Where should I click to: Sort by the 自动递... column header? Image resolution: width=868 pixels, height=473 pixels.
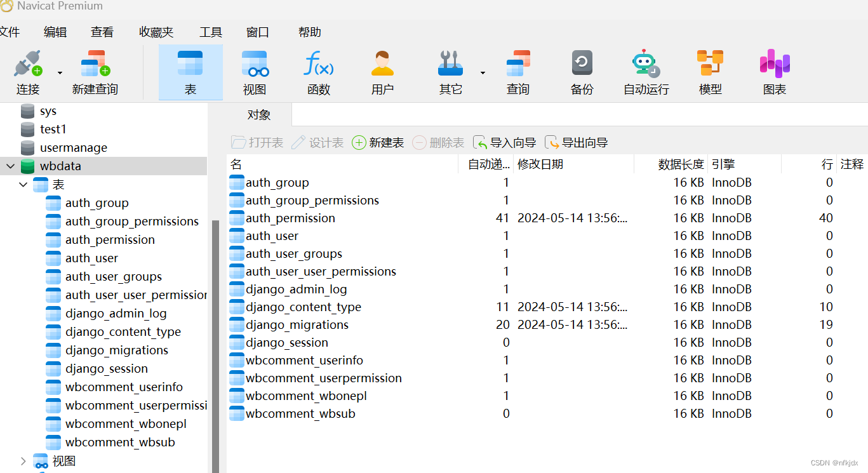pyautogui.click(x=486, y=164)
